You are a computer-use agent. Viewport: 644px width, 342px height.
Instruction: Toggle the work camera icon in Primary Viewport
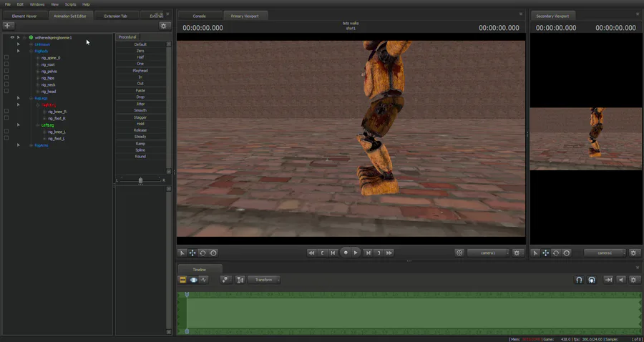click(459, 253)
